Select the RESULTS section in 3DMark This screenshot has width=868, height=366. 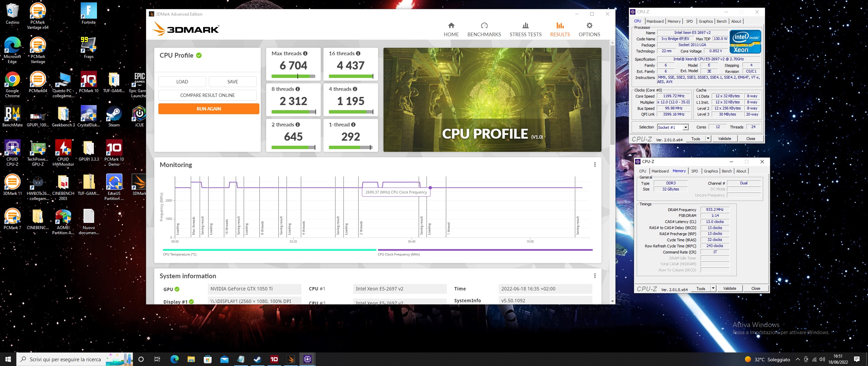tap(560, 30)
